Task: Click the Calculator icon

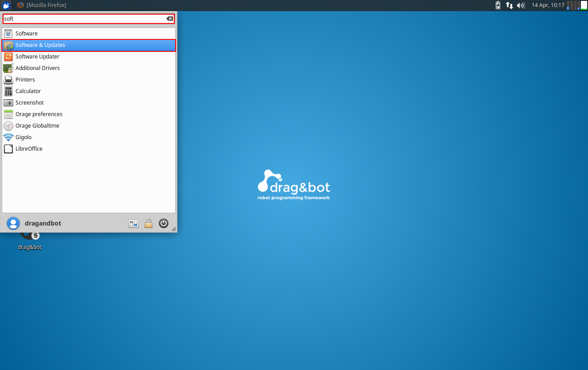Action: [x=8, y=91]
